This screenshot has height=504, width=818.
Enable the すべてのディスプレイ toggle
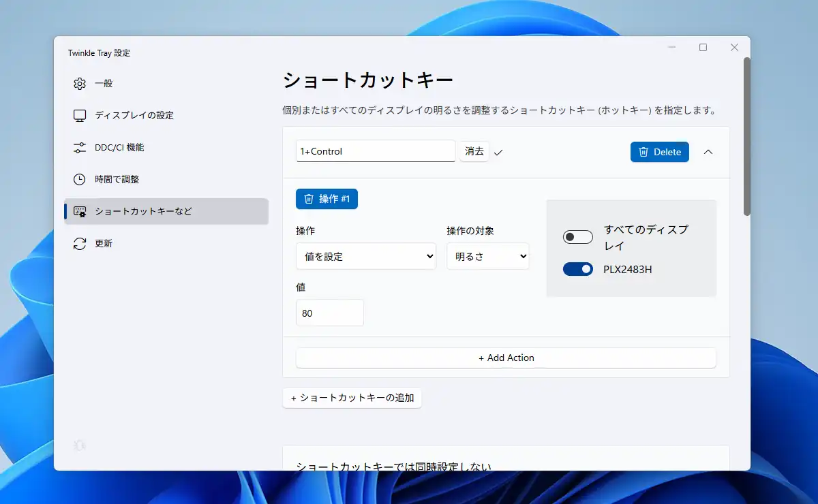click(577, 237)
